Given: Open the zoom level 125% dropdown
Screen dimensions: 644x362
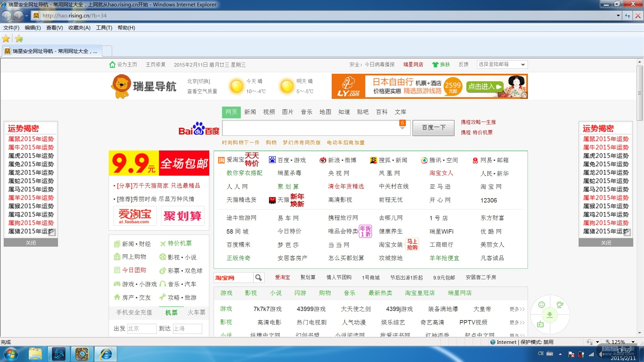Looking at the screenshot, I should coord(633,342).
